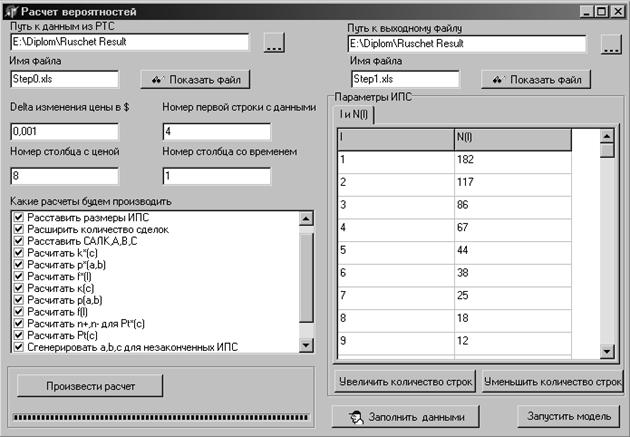The height and width of the screenshot is (437, 630).
Task: Toggle the Расчитать Pt(c) checkbox
Action: click(x=18, y=335)
